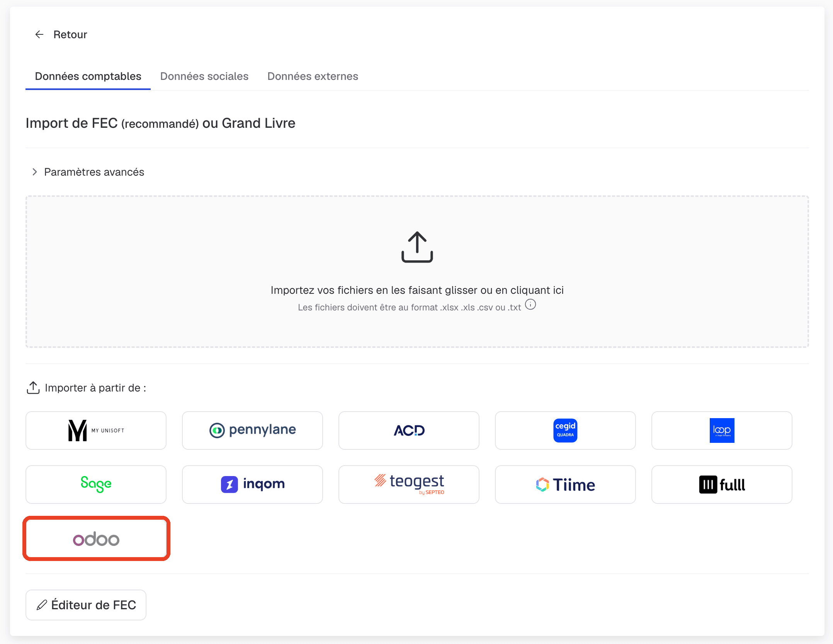The height and width of the screenshot is (644, 833).
Task: Import from ACD
Action: pyautogui.click(x=409, y=430)
